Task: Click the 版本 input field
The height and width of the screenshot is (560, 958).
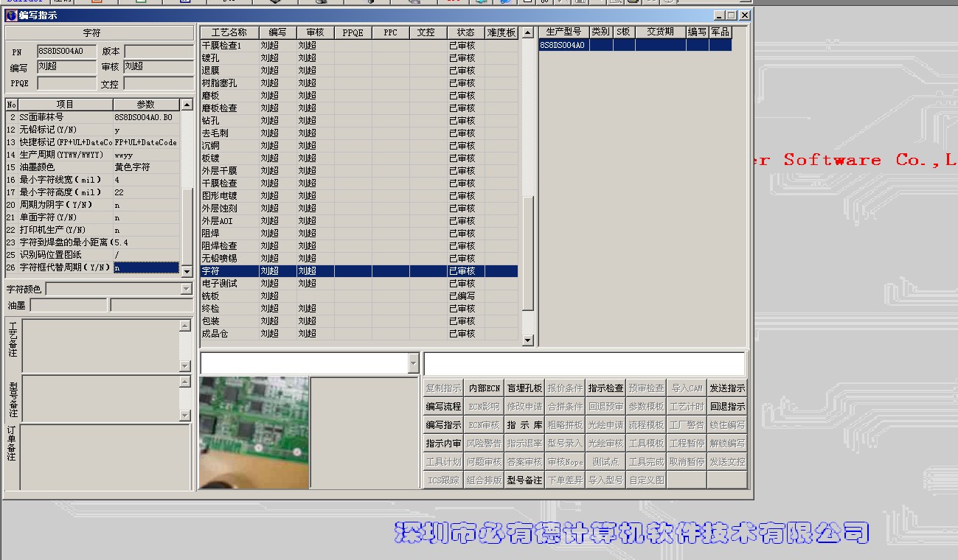Action: point(159,52)
